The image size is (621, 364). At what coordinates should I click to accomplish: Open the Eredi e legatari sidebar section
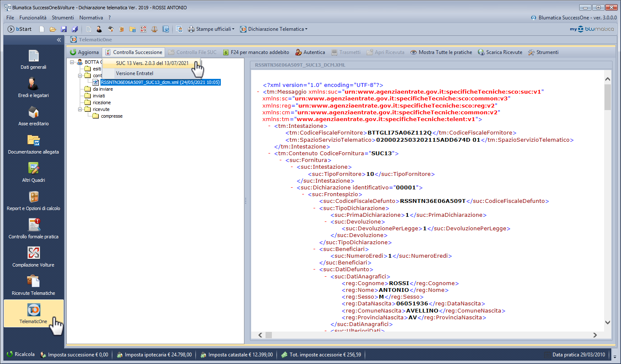33,88
